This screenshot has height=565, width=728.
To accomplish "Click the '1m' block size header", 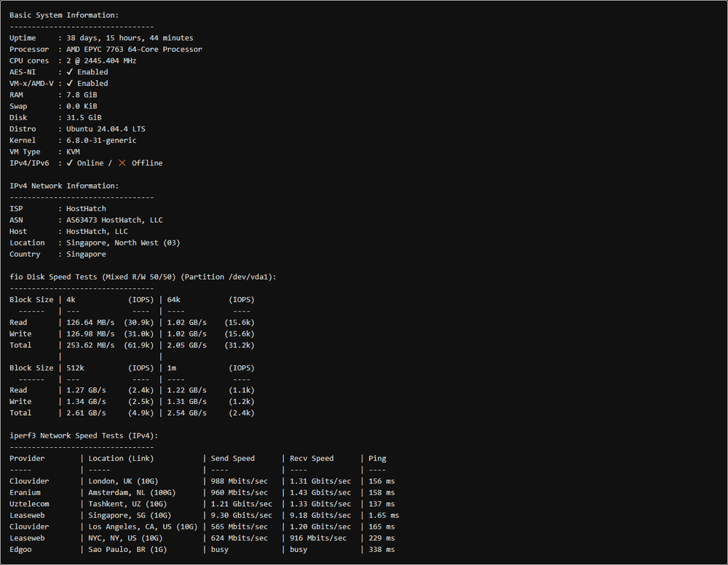I will pyautogui.click(x=172, y=368).
